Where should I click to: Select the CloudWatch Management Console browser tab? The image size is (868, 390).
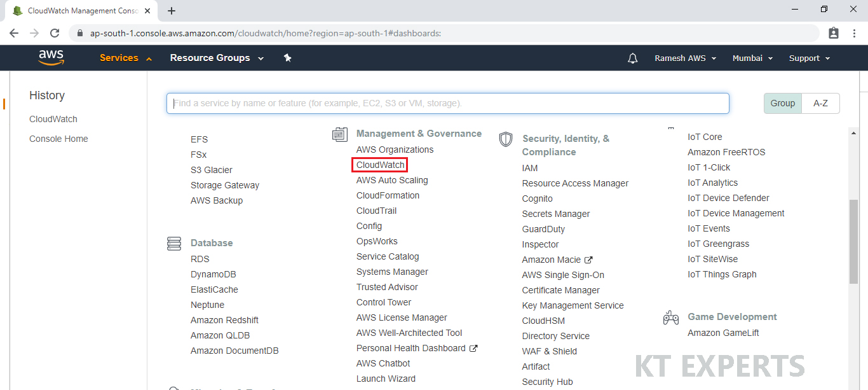(x=81, y=11)
